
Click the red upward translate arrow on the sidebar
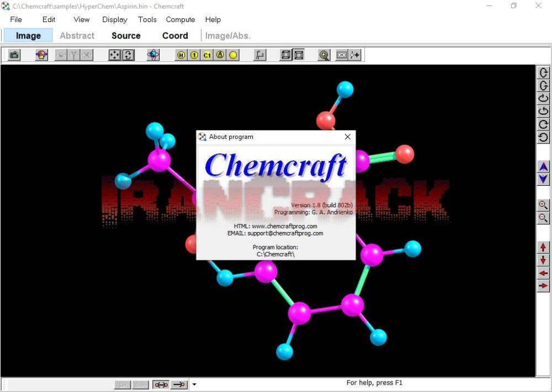[543, 246]
